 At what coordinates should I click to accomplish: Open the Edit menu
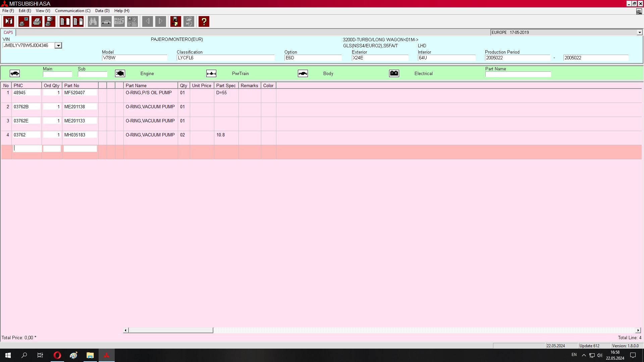25,11
